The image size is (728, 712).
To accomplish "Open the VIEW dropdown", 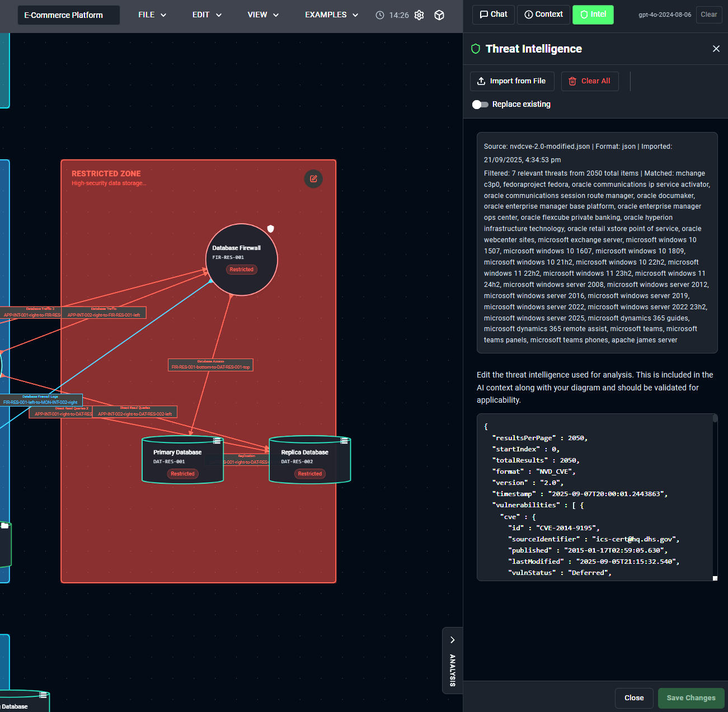I will 263,15.
